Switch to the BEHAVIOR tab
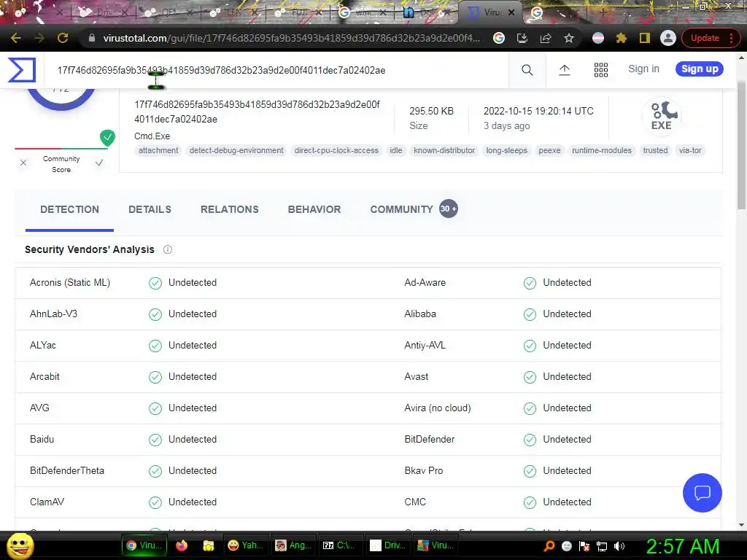The image size is (747, 560). pos(314,209)
